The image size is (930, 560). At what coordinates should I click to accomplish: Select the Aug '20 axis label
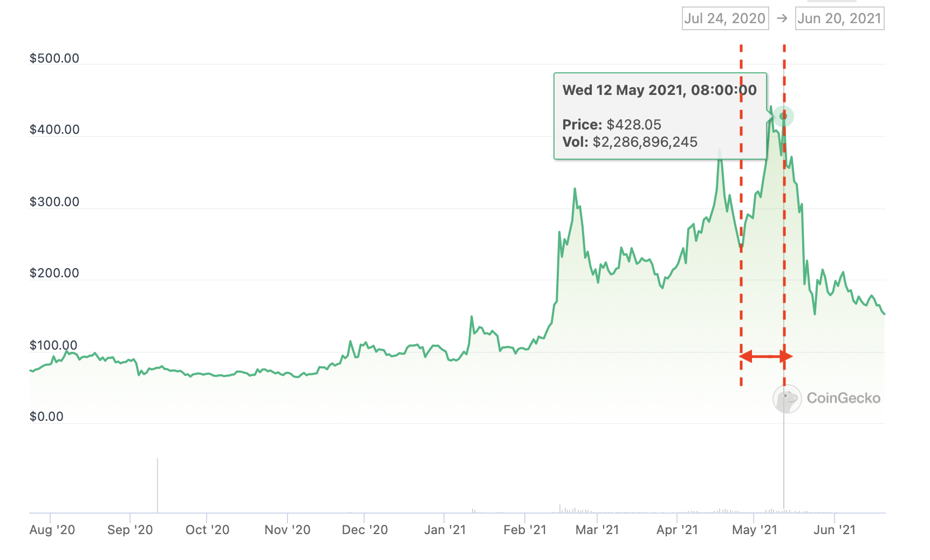(52, 530)
